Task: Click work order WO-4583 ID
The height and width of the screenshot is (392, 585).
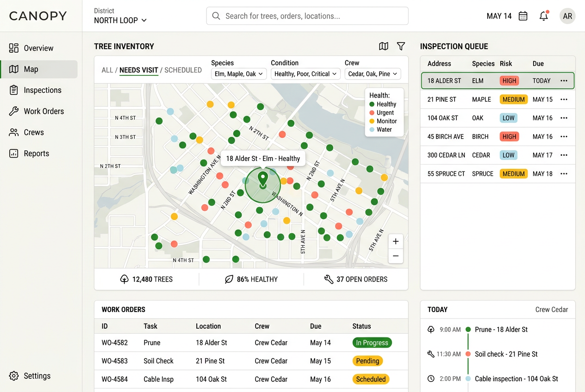Action: [115, 361]
